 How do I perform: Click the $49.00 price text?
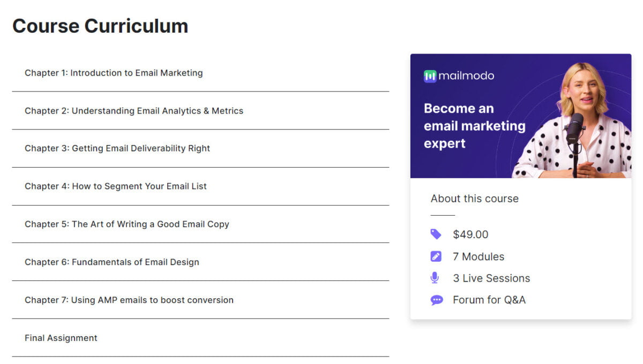pyautogui.click(x=469, y=234)
